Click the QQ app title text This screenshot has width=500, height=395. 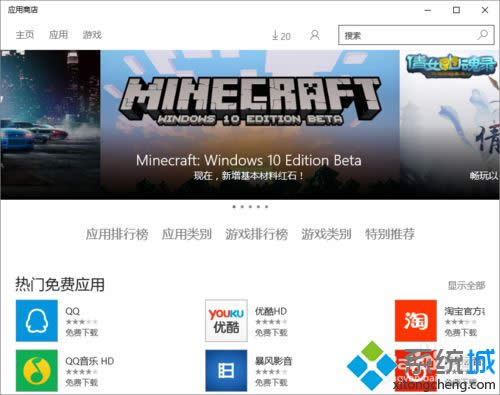(72, 311)
